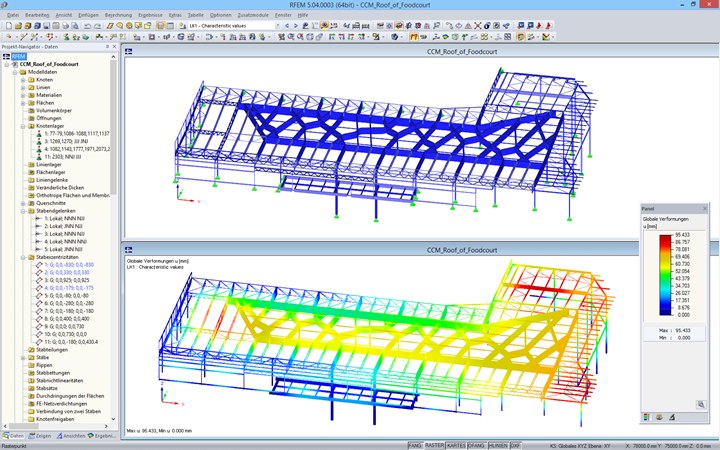Go to previous load case arrow
This screenshot has height=450, width=720.
pos(287,26)
